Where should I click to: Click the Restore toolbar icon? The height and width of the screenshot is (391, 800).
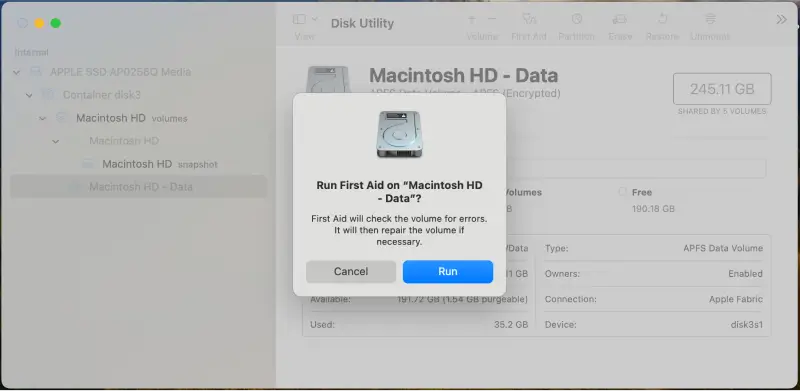[662, 19]
